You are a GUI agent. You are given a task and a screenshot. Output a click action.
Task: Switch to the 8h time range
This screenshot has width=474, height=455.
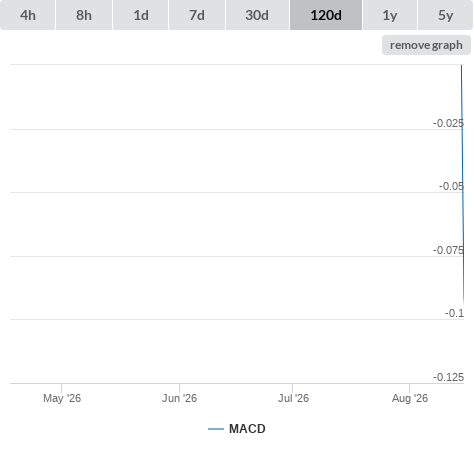[x=84, y=15]
